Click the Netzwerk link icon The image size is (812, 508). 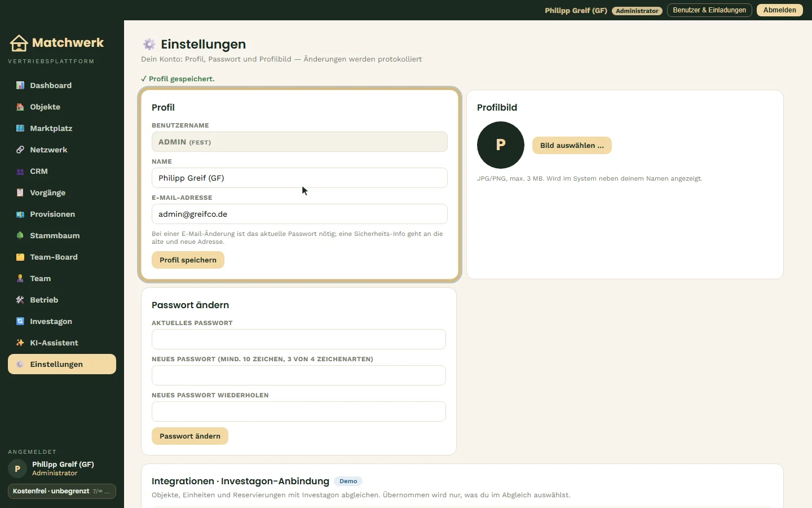pos(20,150)
